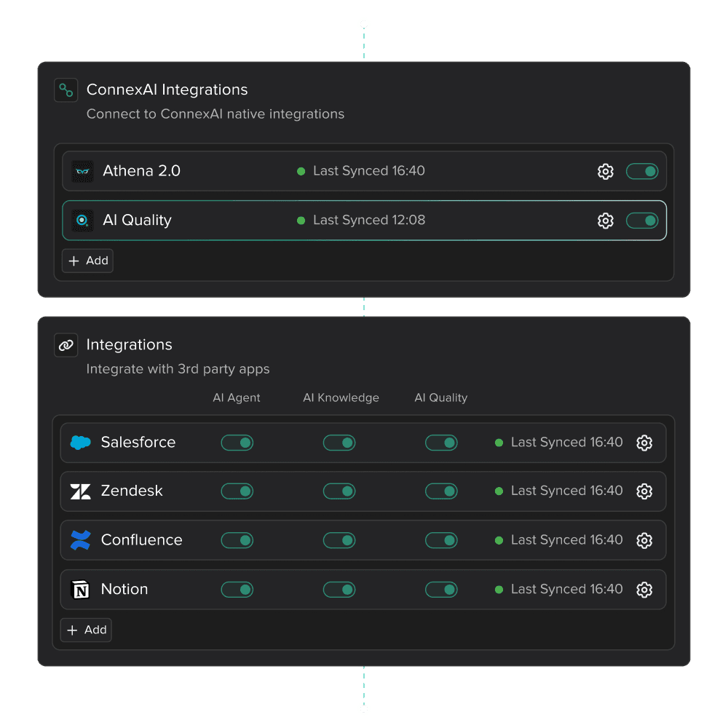Toggle Notion AI Knowledge switch
This screenshot has height=728, width=728.
(339, 589)
